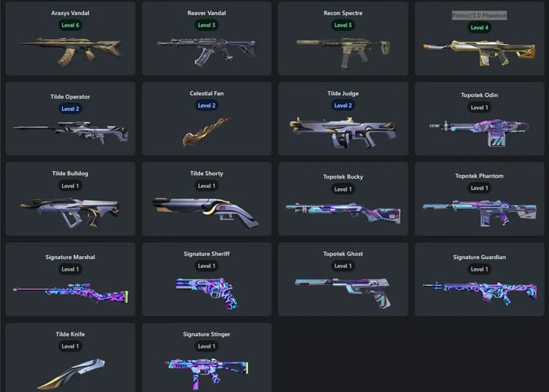Select the Signature Stinger skin card
Image resolution: width=549 pixels, height=392 pixels.
click(206, 358)
